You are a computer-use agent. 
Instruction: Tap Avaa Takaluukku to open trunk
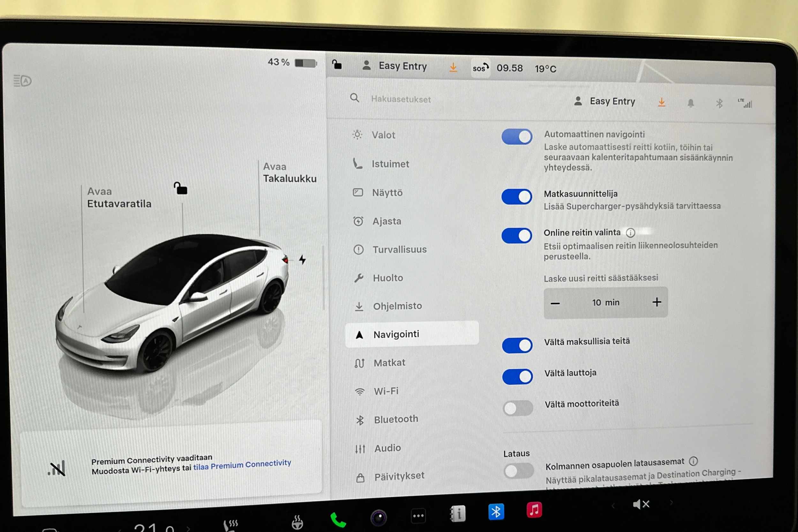290,173
